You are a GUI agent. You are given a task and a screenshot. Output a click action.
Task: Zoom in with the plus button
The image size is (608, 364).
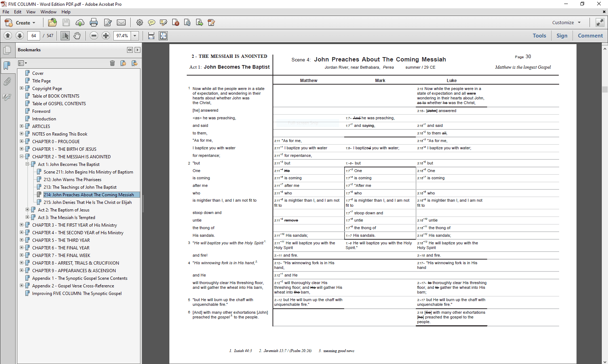[106, 35]
